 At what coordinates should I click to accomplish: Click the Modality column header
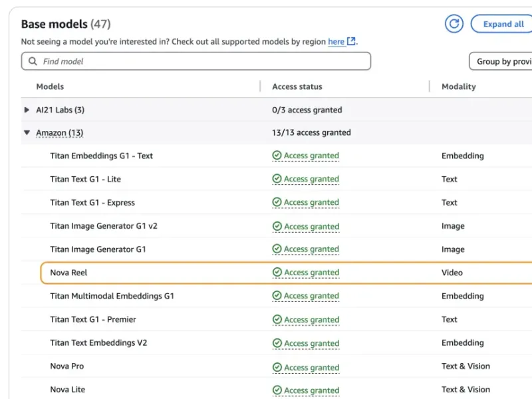point(459,86)
